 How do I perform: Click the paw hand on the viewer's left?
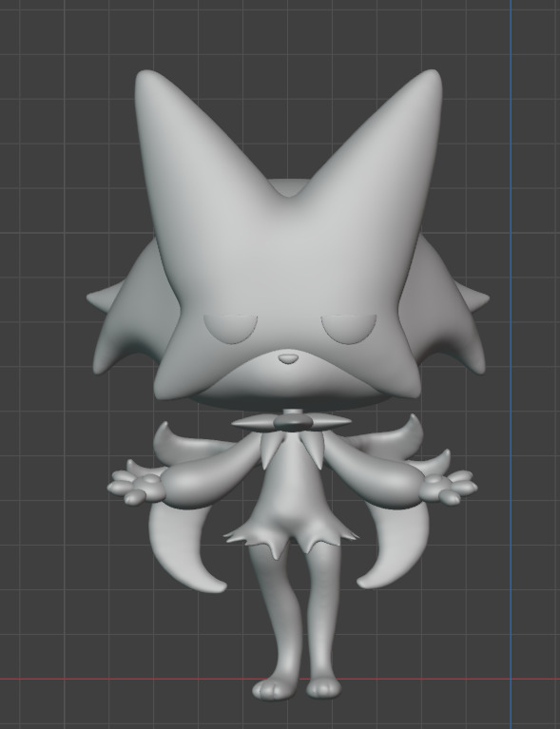(x=135, y=488)
